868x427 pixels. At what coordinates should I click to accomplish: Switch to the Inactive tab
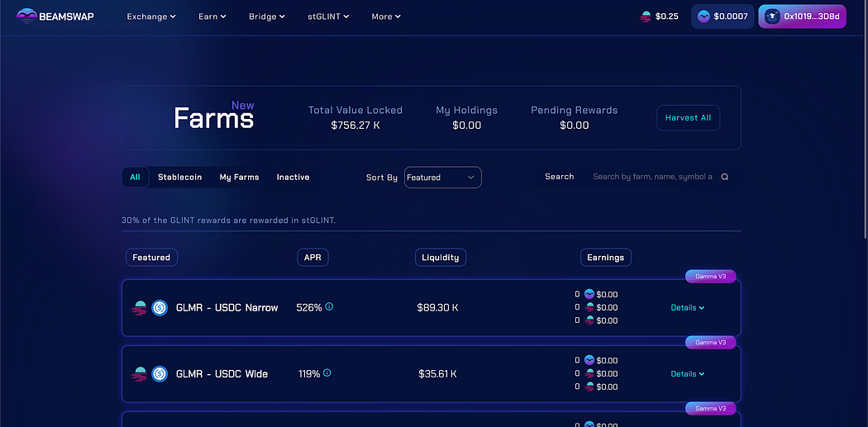pos(293,177)
